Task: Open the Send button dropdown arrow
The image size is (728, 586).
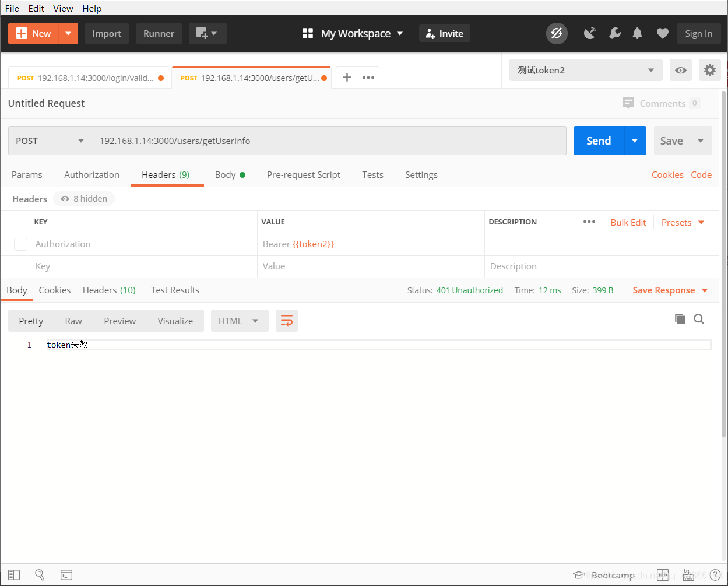Action: (635, 141)
